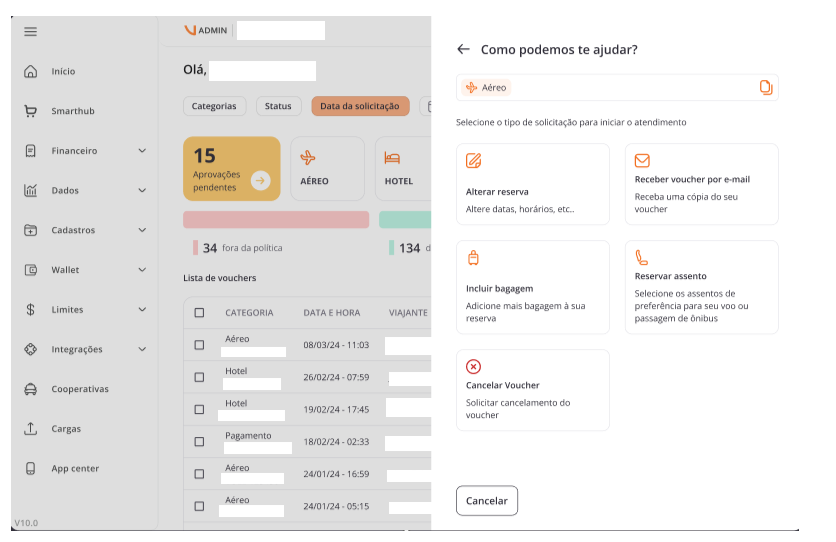836x542 pixels.
Task: Open Smarthub cart icon in sidebar
Action: point(30,111)
